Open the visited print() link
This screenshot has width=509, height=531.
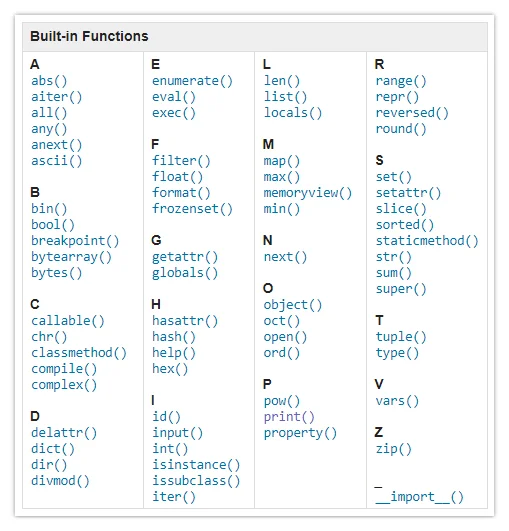pyautogui.click(x=289, y=417)
